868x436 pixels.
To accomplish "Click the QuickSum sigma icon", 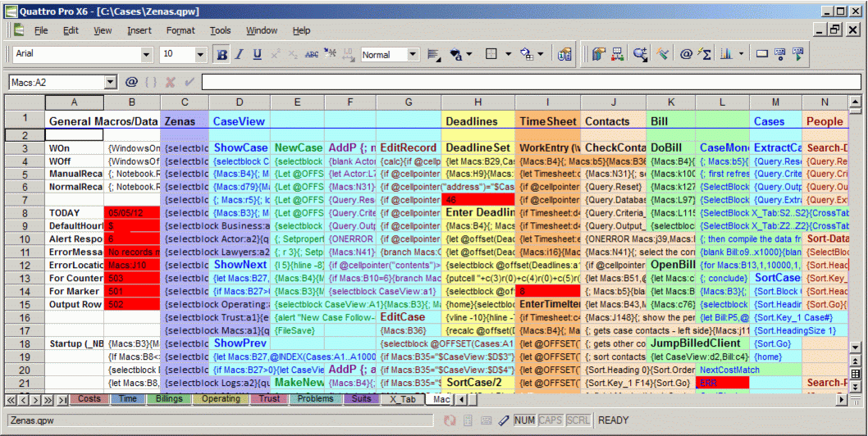I will [x=705, y=55].
